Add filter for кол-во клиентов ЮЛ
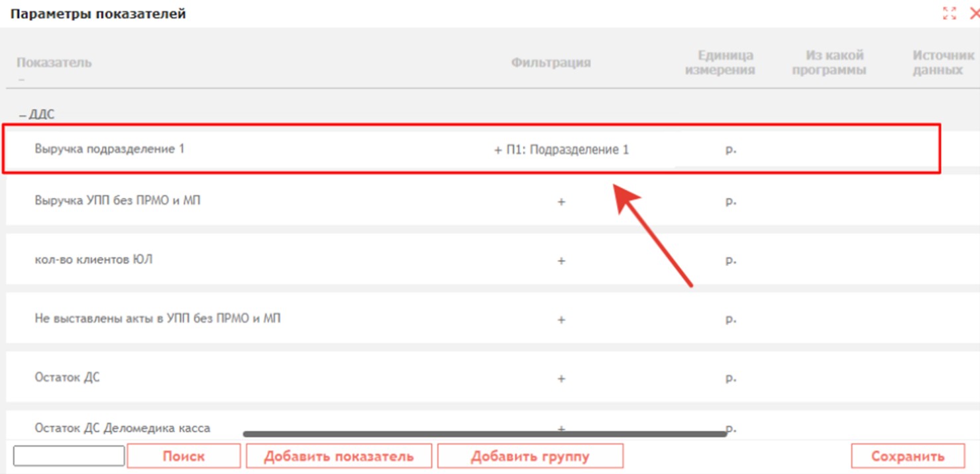Screen dimensions: 980x474 (x=561, y=260)
